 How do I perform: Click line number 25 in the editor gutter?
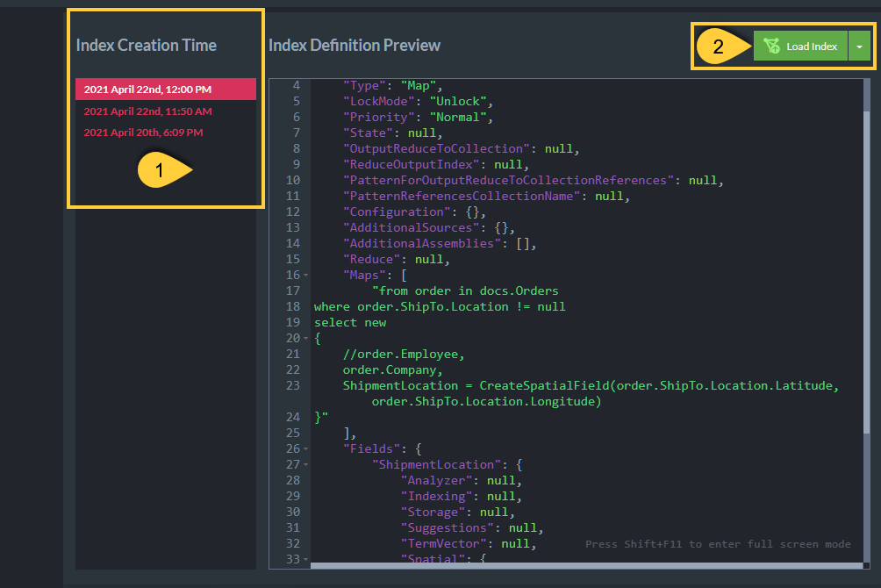click(293, 433)
